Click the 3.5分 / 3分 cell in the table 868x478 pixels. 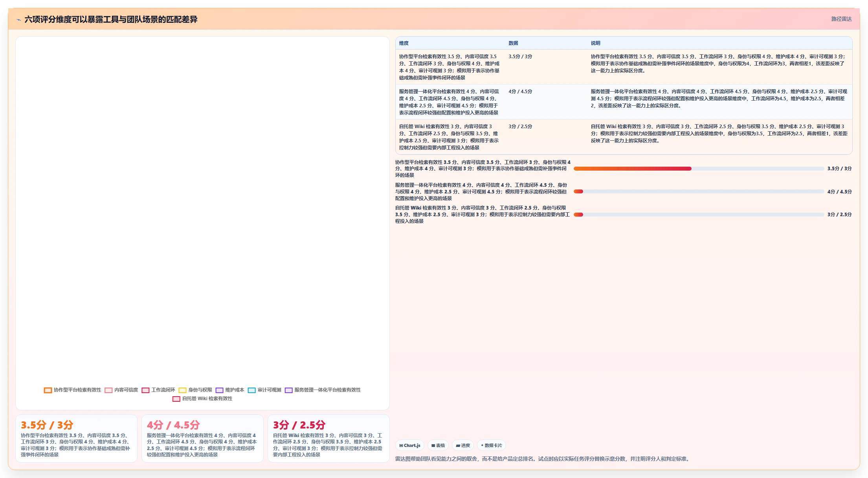click(x=520, y=57)
